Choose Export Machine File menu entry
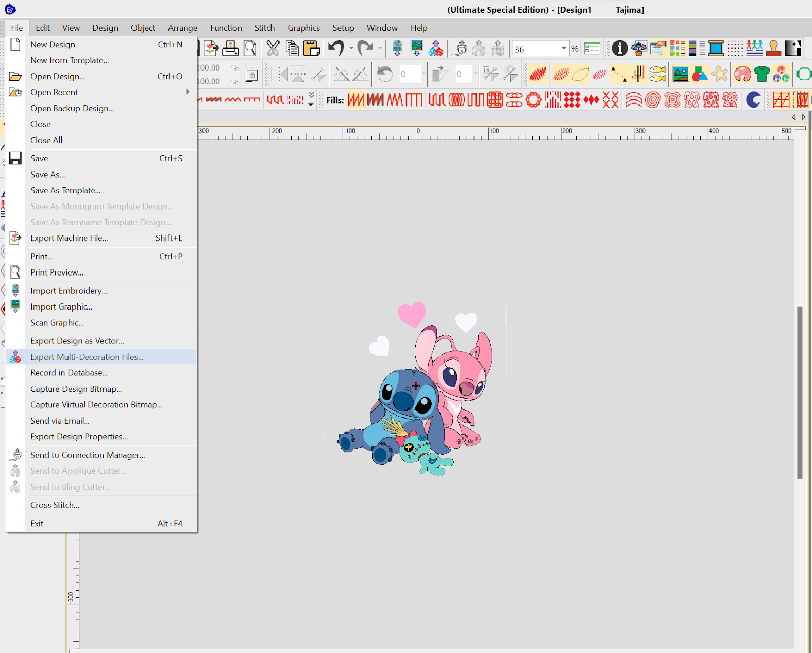This screenshot has width=812, height=653. [x=100, y=238]
